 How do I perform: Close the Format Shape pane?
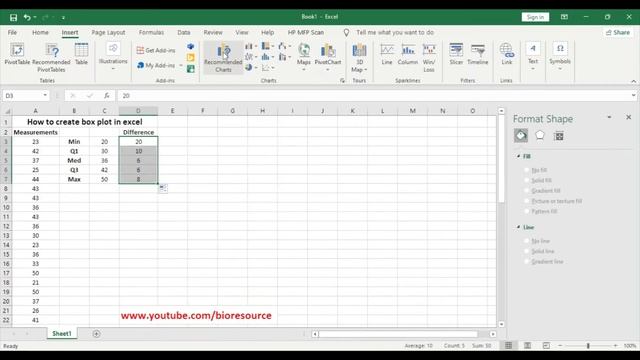pos(629,118)
